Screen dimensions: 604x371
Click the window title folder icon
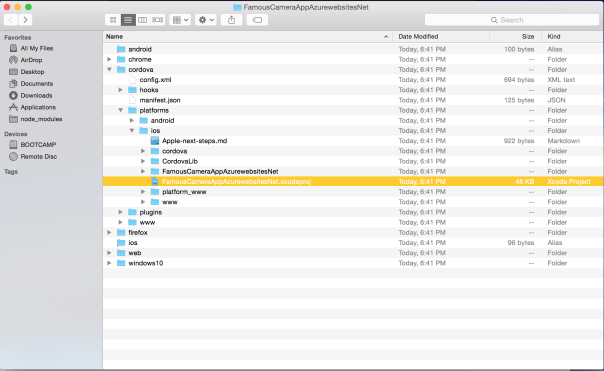(237, 7)
